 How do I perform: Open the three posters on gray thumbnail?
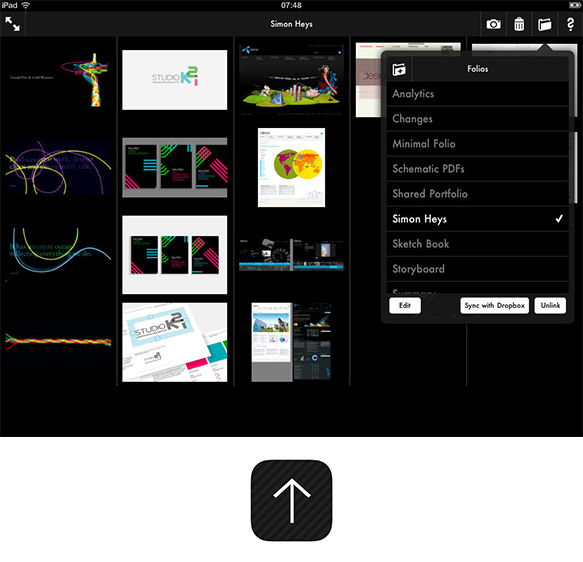coord(175,168)
